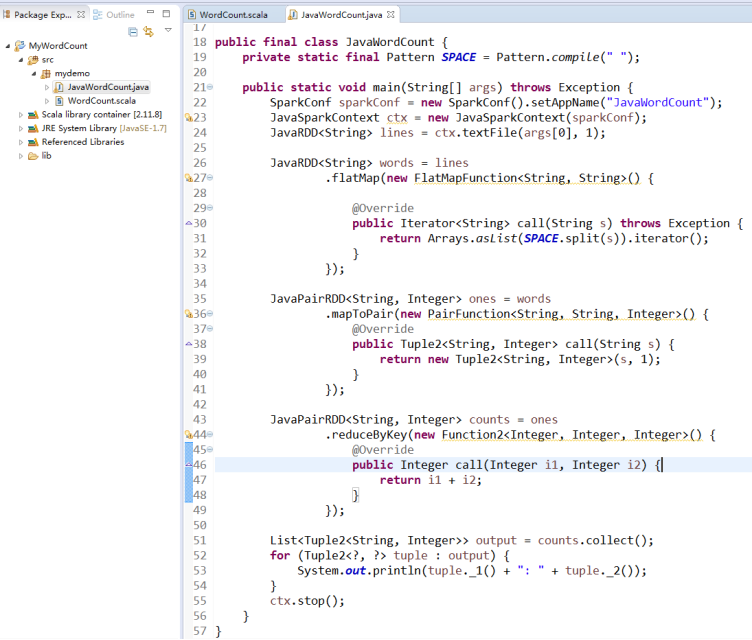752x640 pixels.
Task: Open the WordCount.scala editor tab
Action: pos(228,15)
